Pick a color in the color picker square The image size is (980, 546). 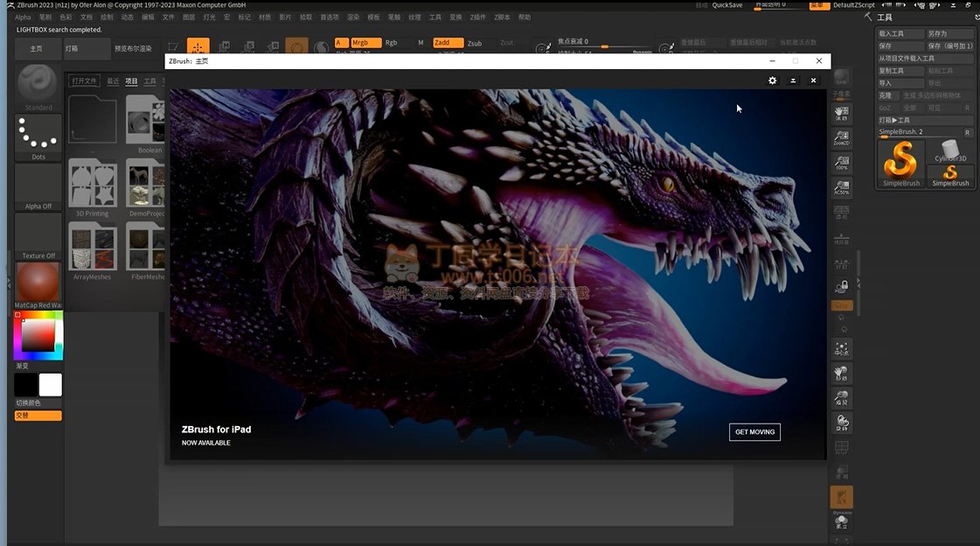(38, 335)
